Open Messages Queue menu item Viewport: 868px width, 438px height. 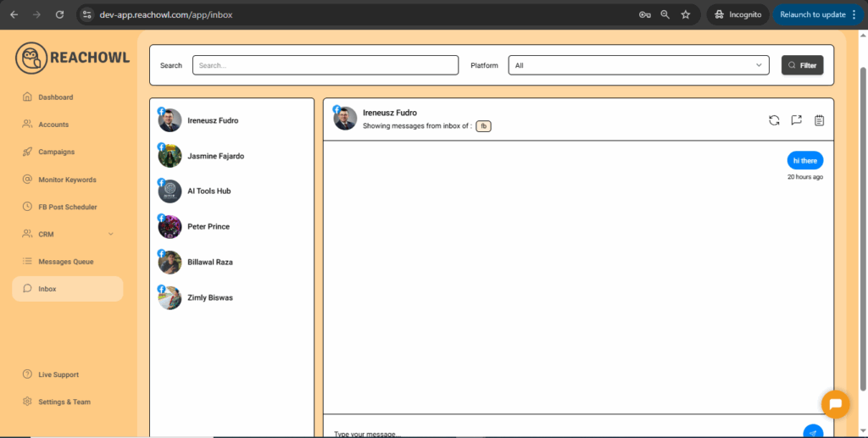tap(68, 262)
